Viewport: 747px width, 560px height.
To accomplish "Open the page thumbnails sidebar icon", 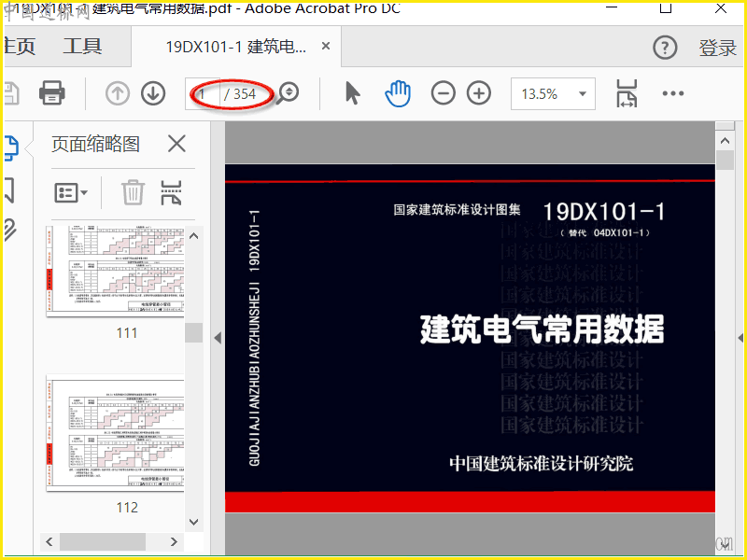I will click(x=11, y=147).
